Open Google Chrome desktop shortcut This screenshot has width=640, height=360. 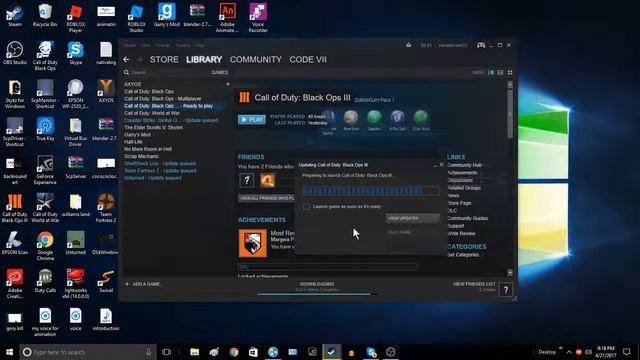point(45,246)
